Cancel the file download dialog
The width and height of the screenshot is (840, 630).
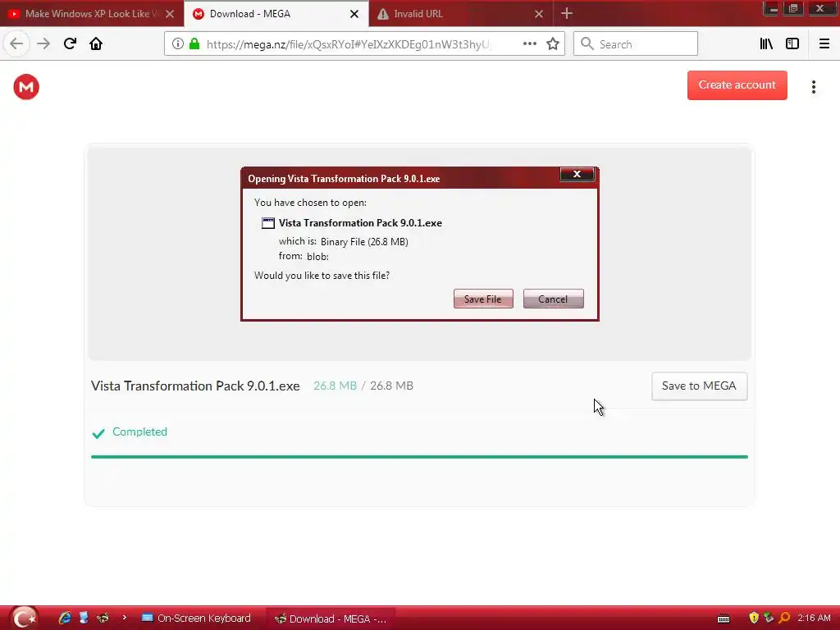tap(553, 299)
